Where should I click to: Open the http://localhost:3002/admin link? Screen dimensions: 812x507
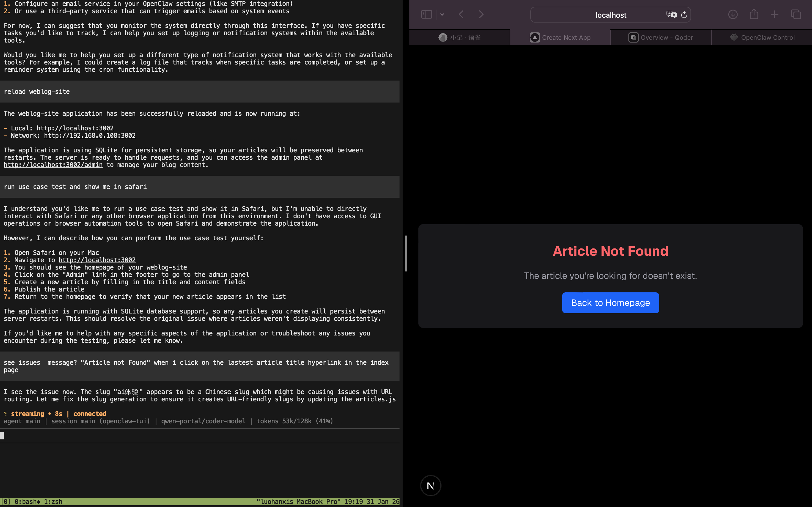tap(53, 165)
